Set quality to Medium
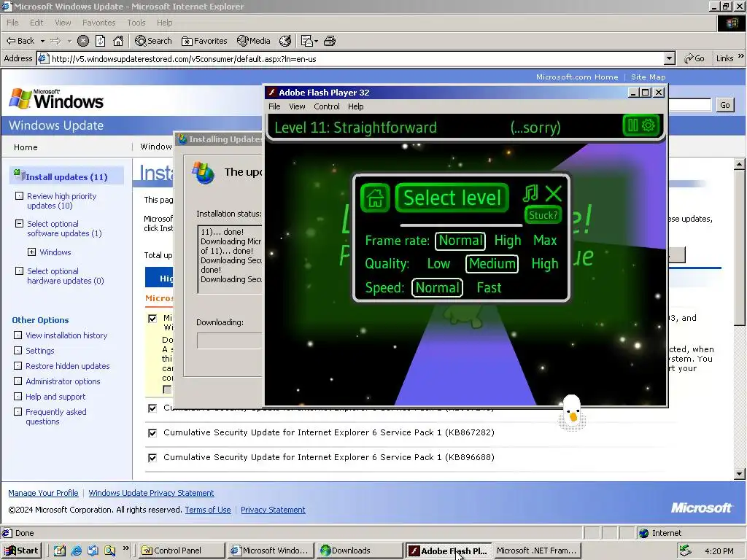Viewport: 747px width, 560px height. pyautogui.click(x=492, y=264)
